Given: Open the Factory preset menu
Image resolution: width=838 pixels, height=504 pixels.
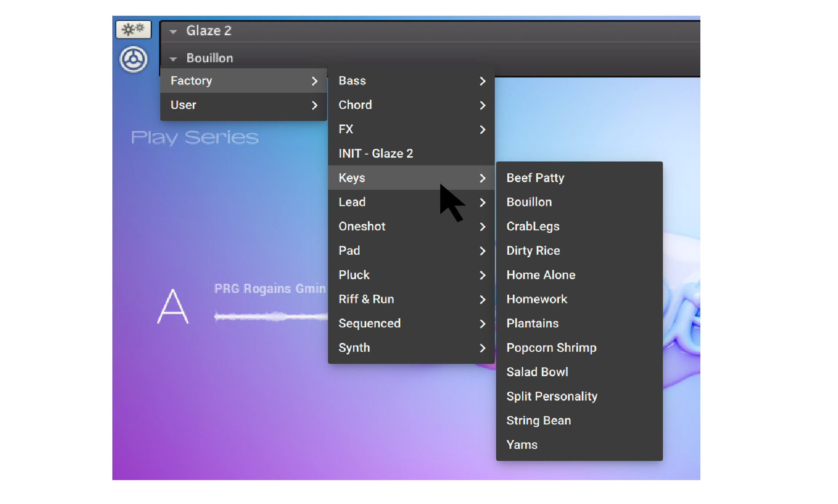Looking at the screenshot, I should coord(218,81).
